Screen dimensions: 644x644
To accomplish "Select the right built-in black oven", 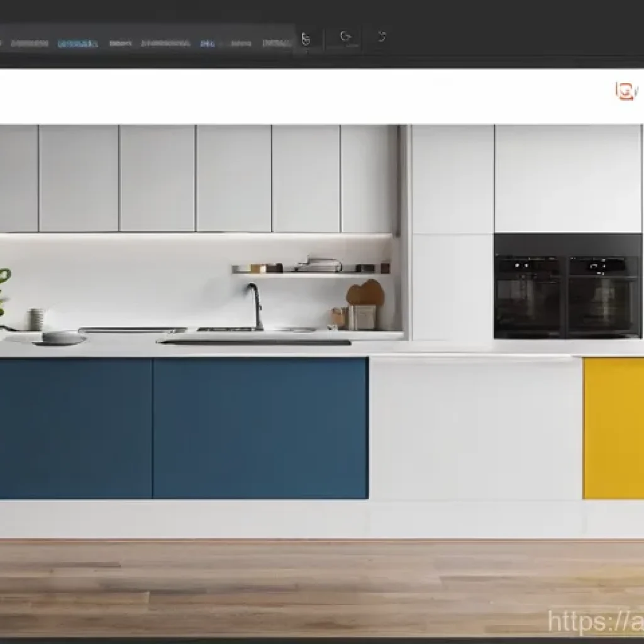I will 604,296.
